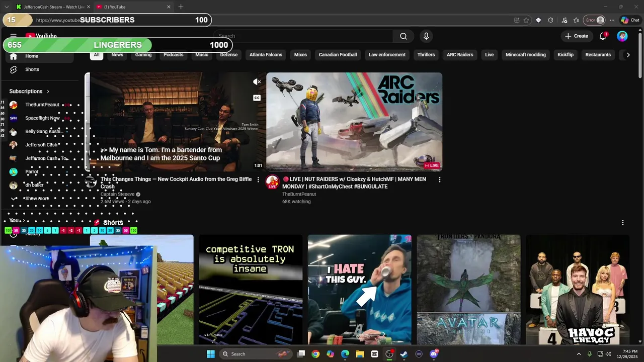Image resolution: width=644 pixels, height=362 pixels.
Task: Click the microphone tray icon
Action: [589, 354]
